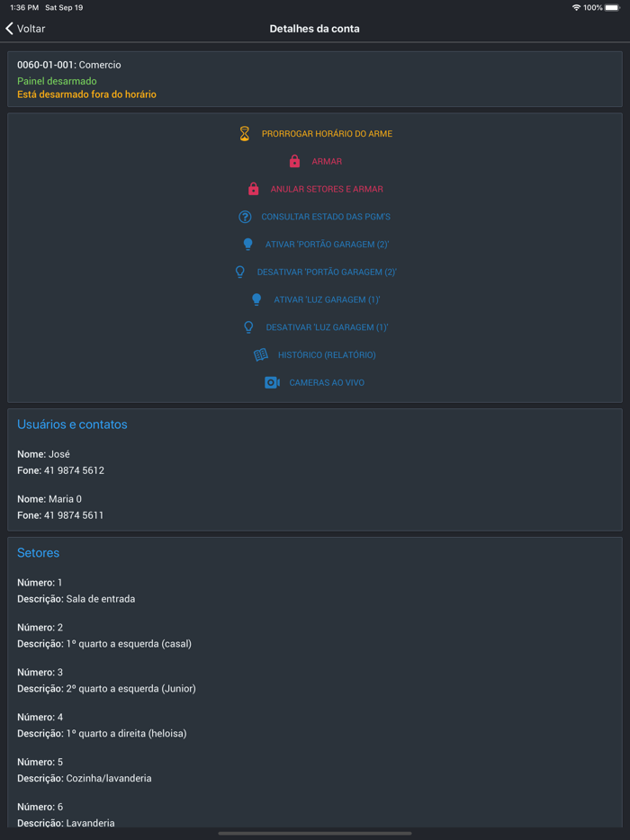The image size is (630, 840).
Task: Tap the report book icon for Histórico
Action: (261, 354)
